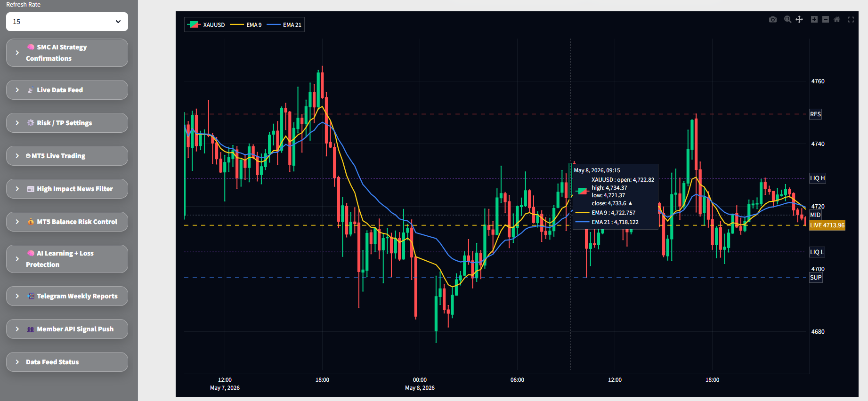Expand the Risk / TP Settings section

click(x=67, y=123)
